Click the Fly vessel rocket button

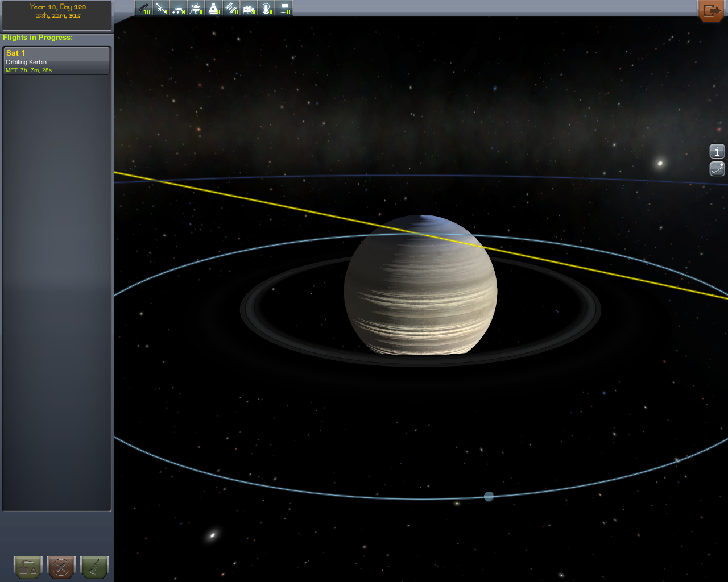[x=94, y=567]
